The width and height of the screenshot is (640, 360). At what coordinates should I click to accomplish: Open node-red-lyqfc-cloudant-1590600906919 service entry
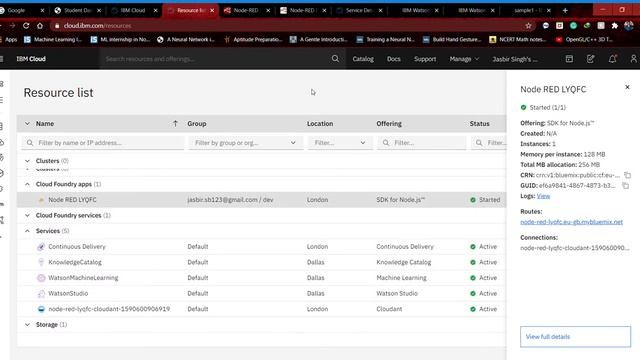tap(109, 309)
